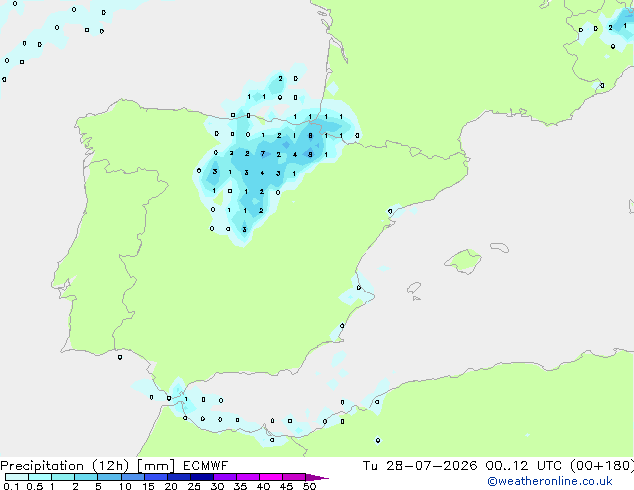Click the legend label '35'
Screen dimensions: 634x490
[240, 486]
